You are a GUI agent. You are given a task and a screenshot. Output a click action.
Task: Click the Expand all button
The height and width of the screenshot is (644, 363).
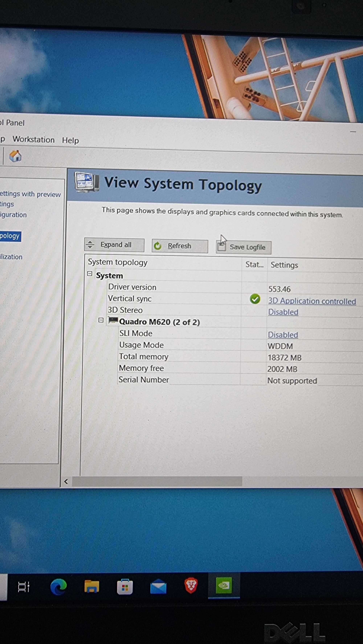click(114, 245)
